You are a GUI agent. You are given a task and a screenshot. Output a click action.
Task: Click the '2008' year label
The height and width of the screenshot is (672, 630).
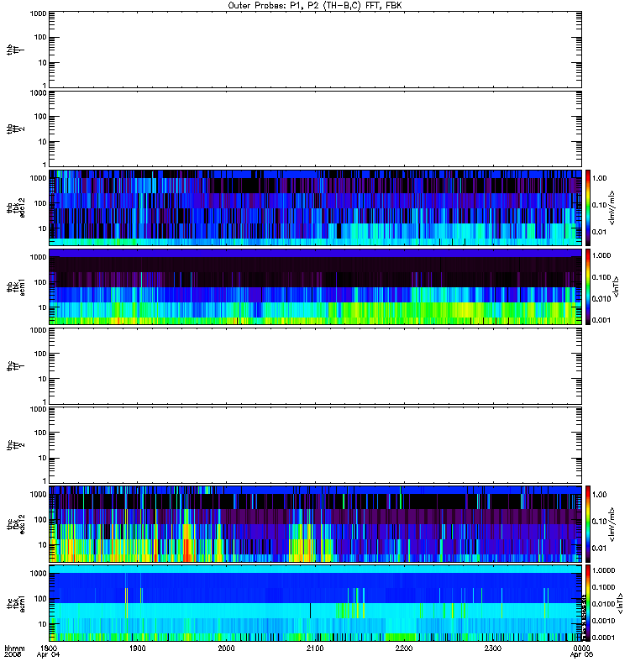tap(13, 654)
